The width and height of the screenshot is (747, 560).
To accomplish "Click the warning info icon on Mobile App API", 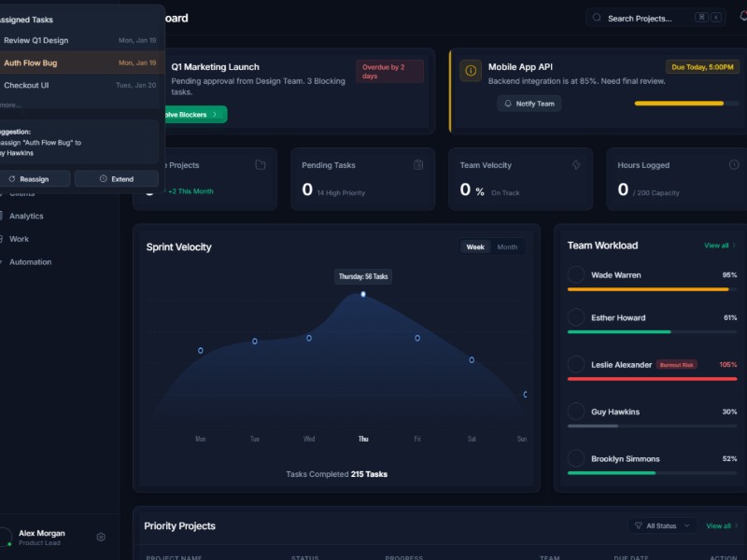I will coord(471,71).
